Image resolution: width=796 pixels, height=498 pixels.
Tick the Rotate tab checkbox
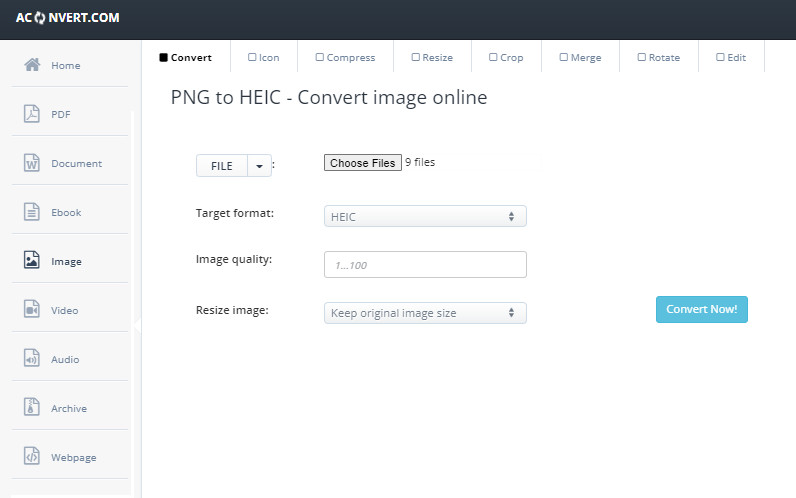(x=642, y=57)
